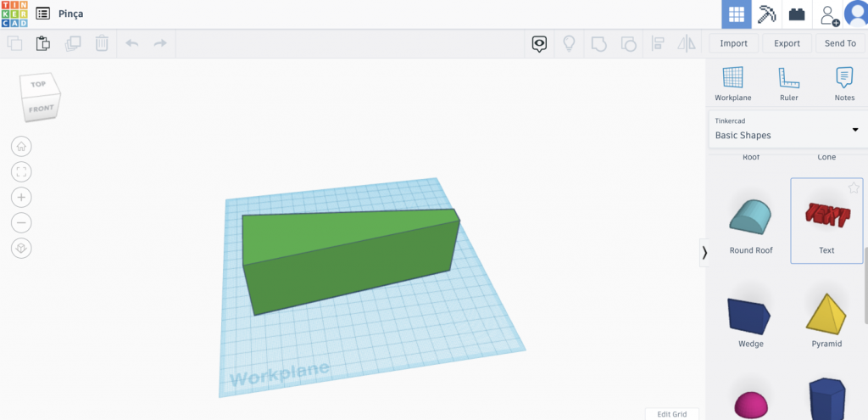The height and width of the screenshot is (420, 868).
Task: Zoom in with the plus icon
Action: (x=21, y=198)
